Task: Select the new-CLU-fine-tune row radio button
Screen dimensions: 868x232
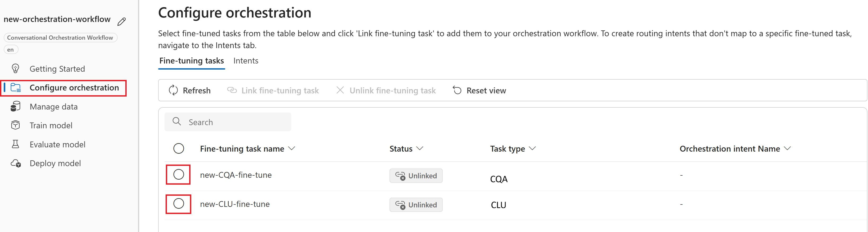Action: pos(179,203)
